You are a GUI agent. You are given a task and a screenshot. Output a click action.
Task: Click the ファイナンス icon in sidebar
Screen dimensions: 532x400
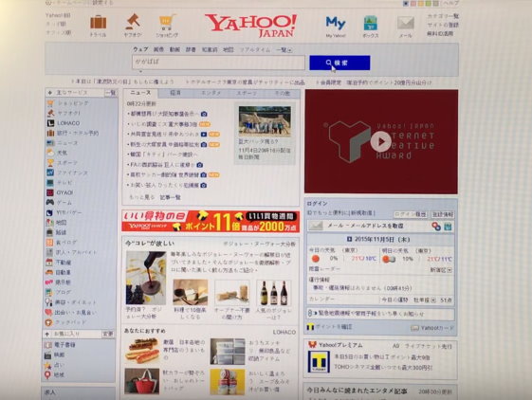(50, 173)
